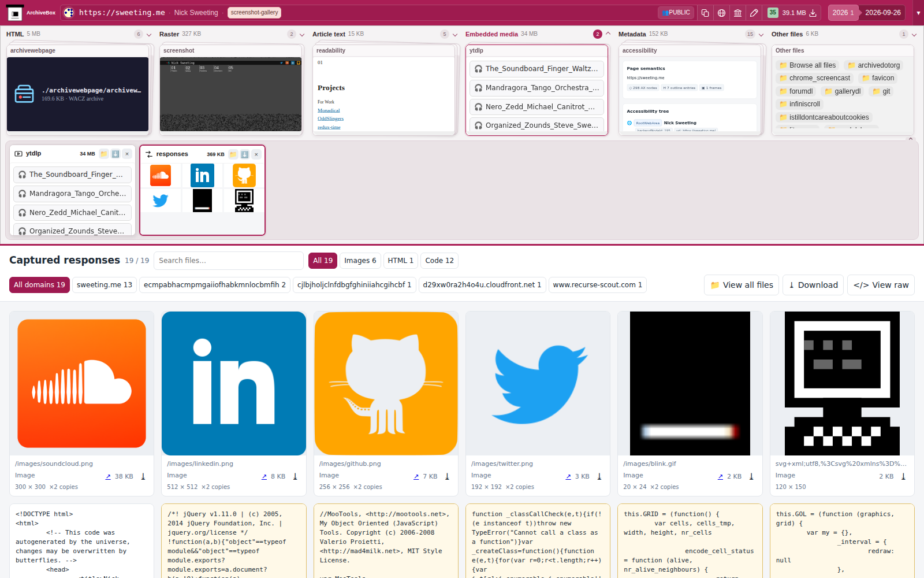
Task: Download soundcloud.png with its arrow icon
Action: [143, 477]
